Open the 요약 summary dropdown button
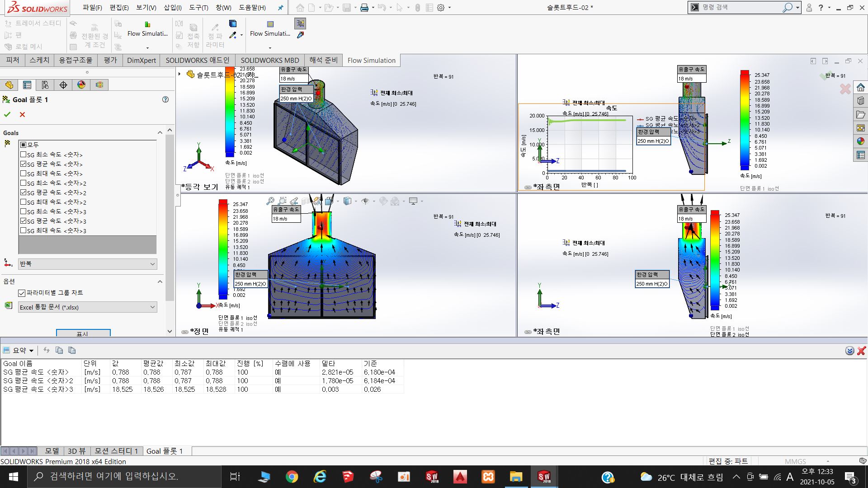The width and height of the screenshot is (868, 488). pos(19,350)
